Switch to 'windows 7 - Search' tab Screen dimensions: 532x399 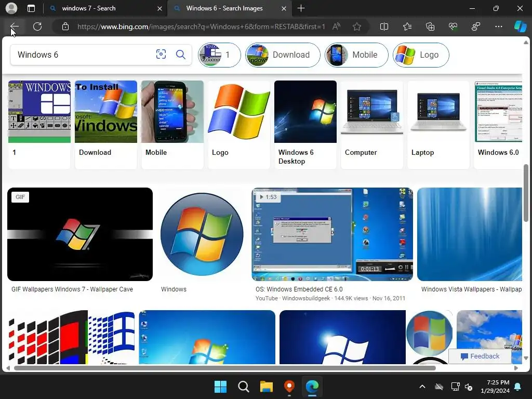pyautogui.click(x=105, y=8)
